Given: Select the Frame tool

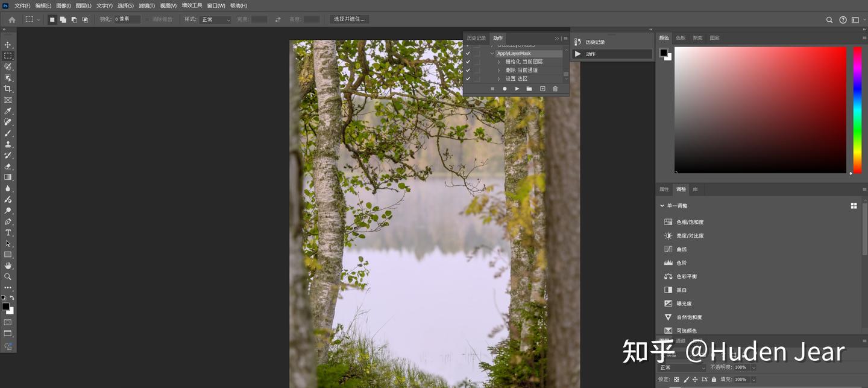Looking at the screenshot, I should pyautogui.click(x=8, y=100).
